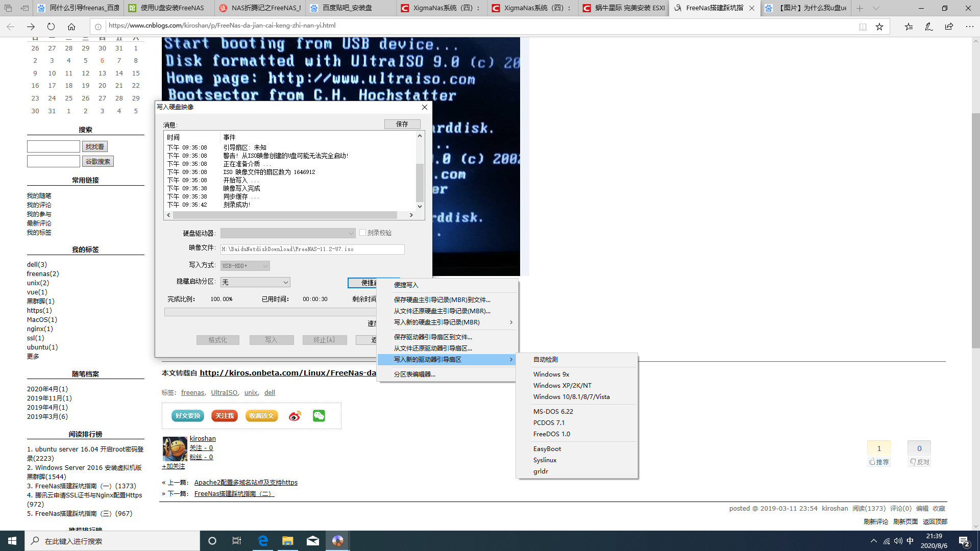
Task: Add page to favorites star icon
Action: tap(879, 27)
